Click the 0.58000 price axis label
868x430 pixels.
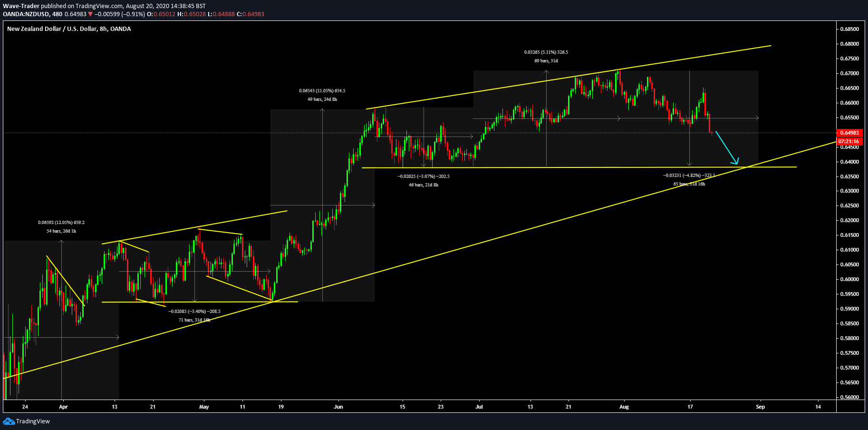tap(849, 338)
